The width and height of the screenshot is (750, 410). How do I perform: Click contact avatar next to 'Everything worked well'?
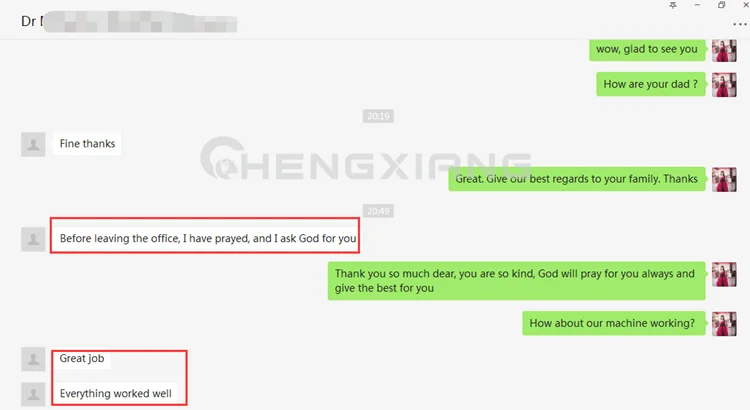click(33, 394)
